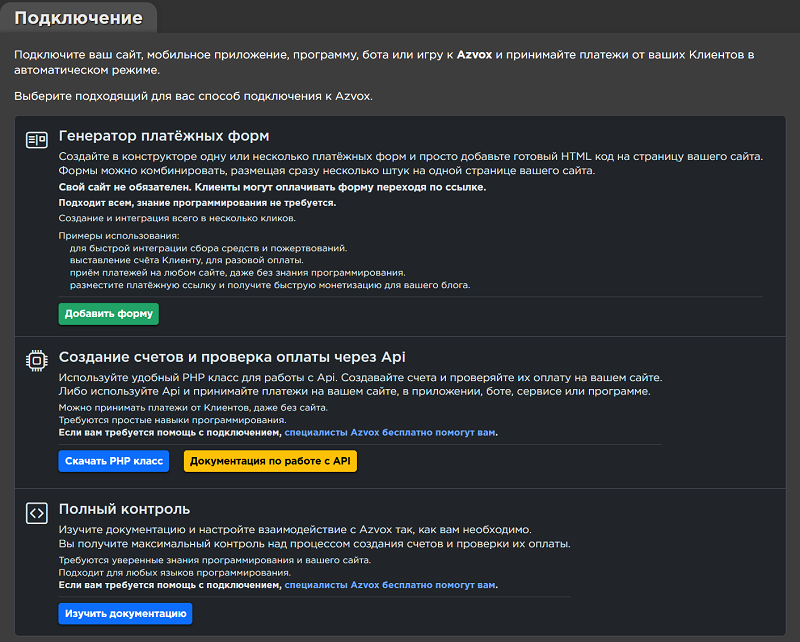The image size is (800, 642).
Task: Click the API chip icon
Action: [x=37, y=361]
